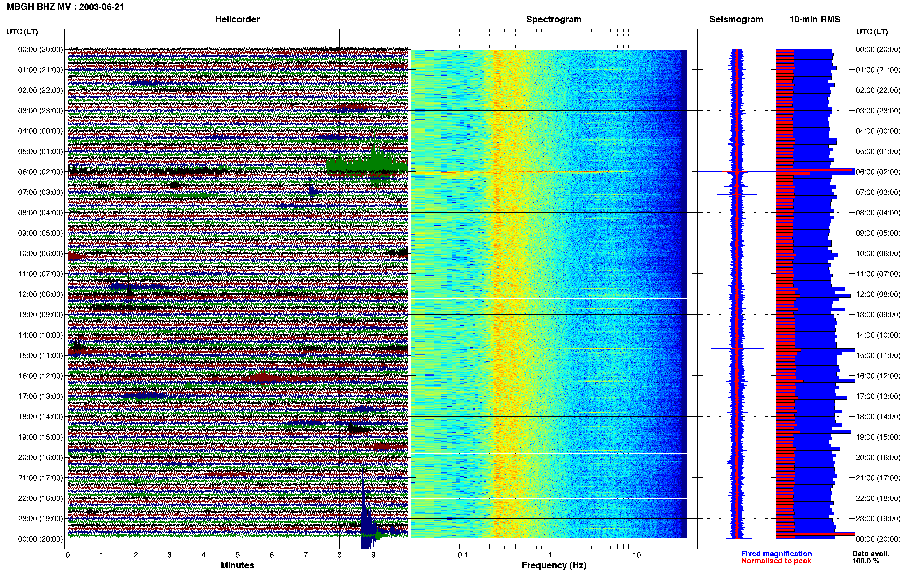Click "23:00 (19:00)" label beside the Helicorder

point(41,519)
